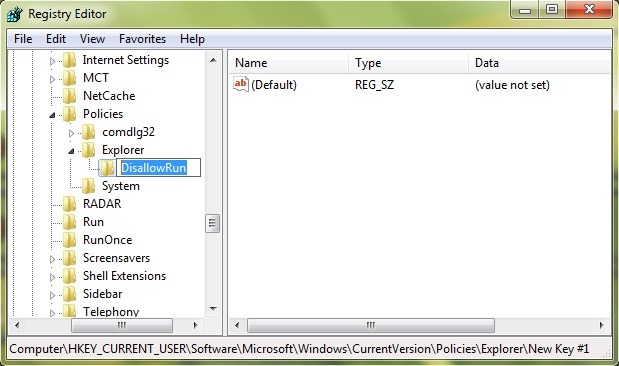Open the File menu
Image resolution: width=619 pixels, height=366 pixels.
coord(23,39)
